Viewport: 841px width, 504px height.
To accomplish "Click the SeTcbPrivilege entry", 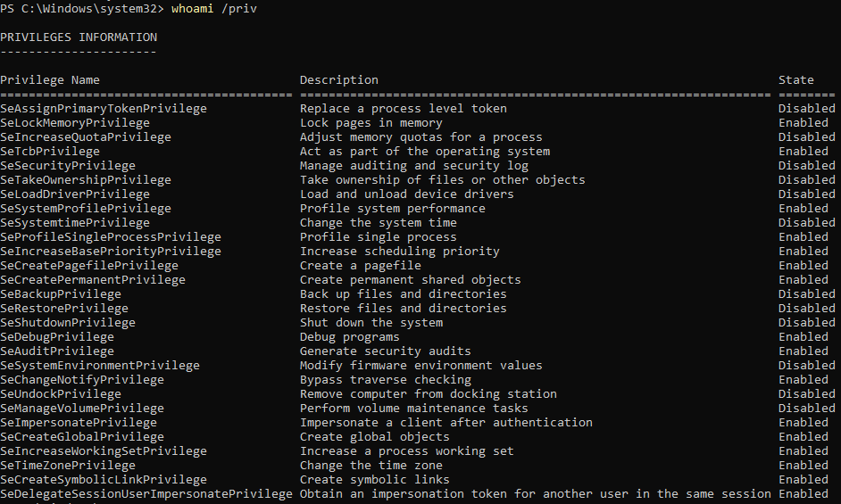I will point(50,152).
